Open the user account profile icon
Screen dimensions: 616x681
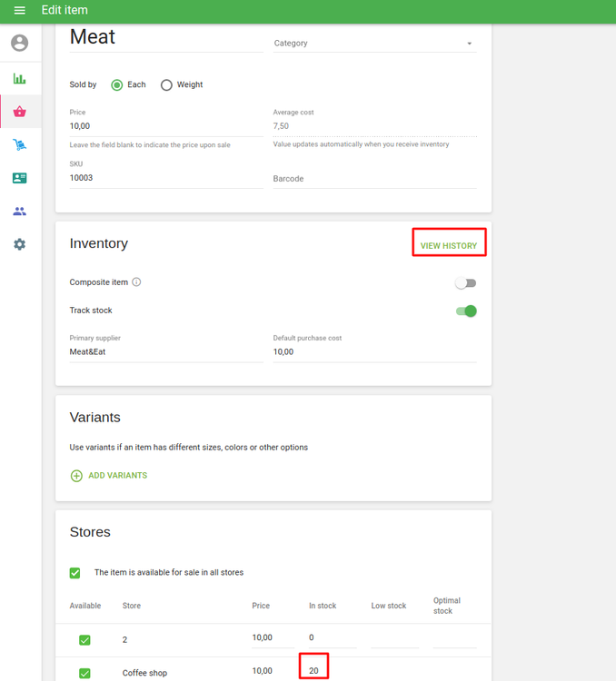pyautogui.click(x=19, y=43)
